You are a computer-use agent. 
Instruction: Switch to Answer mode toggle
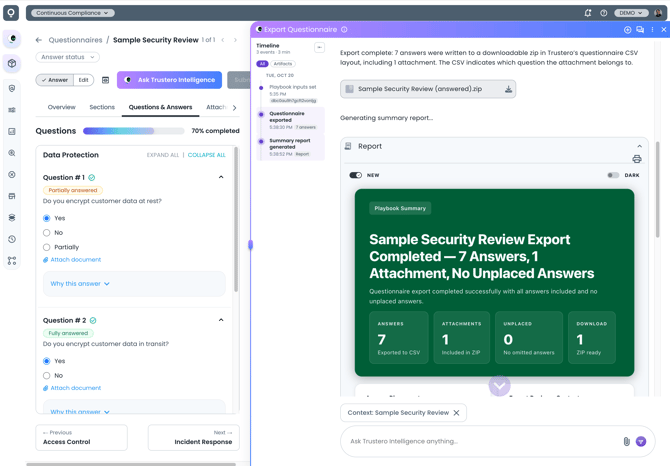pos(55,80)
